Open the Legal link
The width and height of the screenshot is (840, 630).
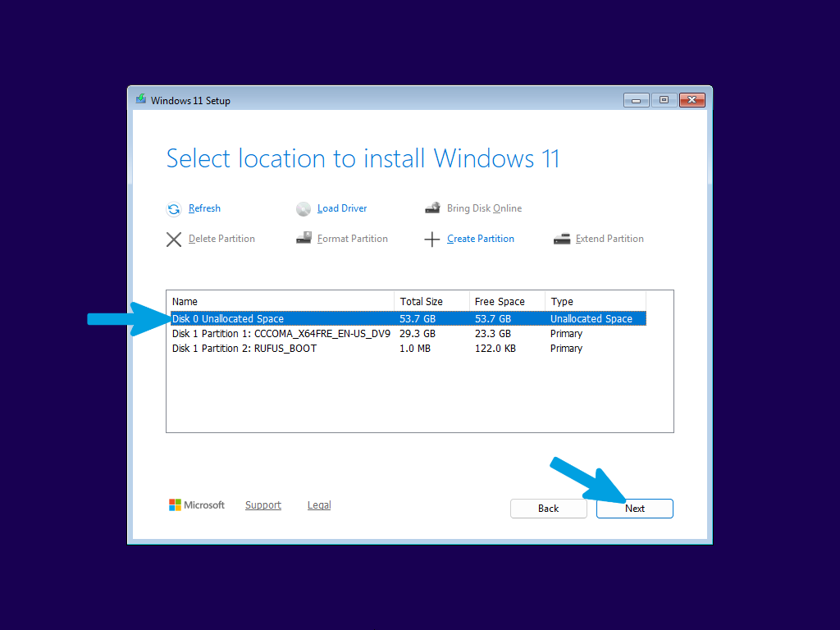tap(319, 504)
